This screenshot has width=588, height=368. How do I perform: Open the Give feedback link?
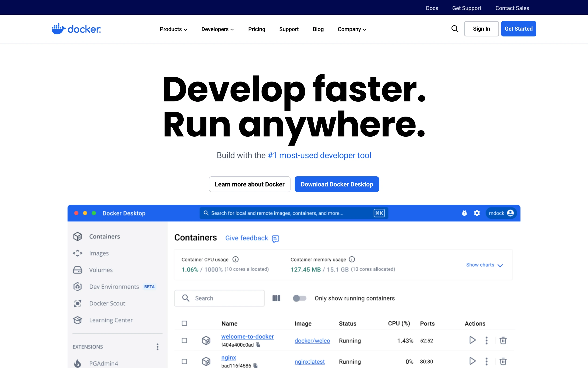click(x=247, y=238)
